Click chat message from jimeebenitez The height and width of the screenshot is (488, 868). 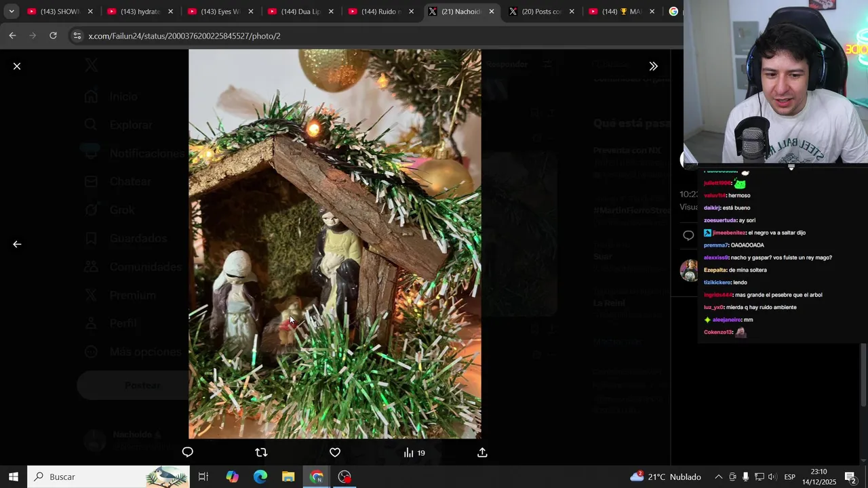755,232
